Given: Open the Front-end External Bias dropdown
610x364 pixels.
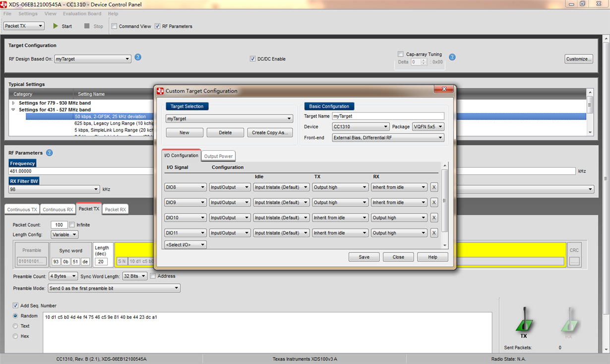Looking at the screenshot, I should (388, 138).
